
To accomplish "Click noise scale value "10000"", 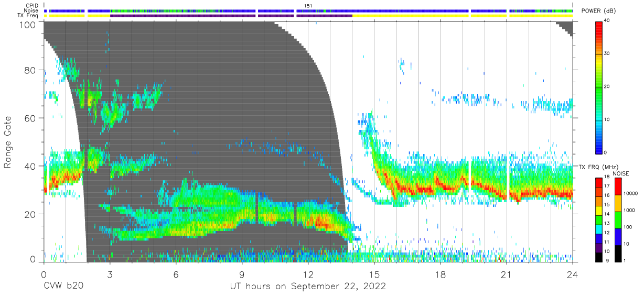I will click(x=630, y=193).
